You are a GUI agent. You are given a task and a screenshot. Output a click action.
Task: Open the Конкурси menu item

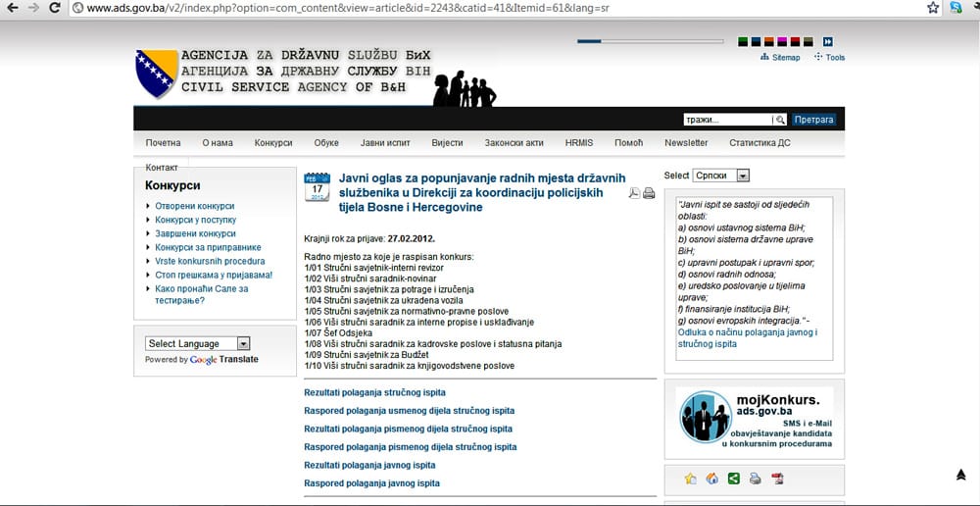(x=273, y=143)
